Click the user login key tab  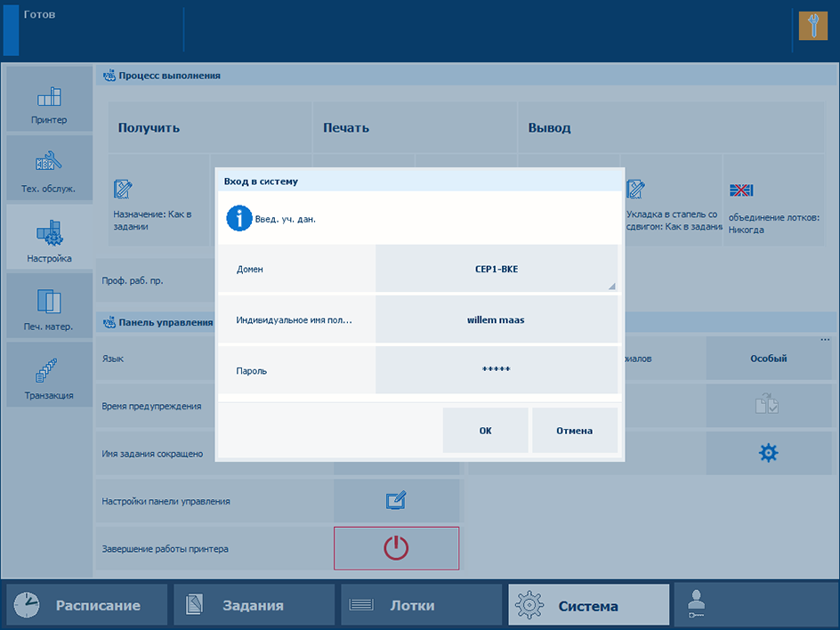(x=755, y=605)
